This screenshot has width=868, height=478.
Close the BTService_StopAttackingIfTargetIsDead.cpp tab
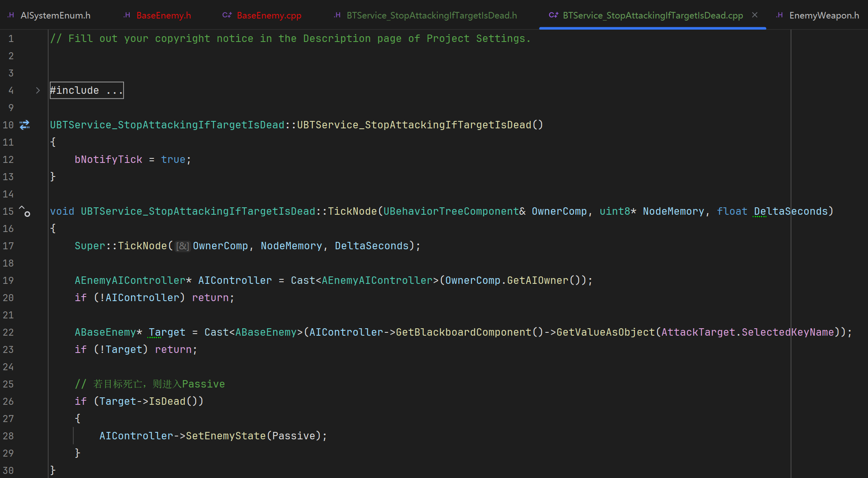755,15
